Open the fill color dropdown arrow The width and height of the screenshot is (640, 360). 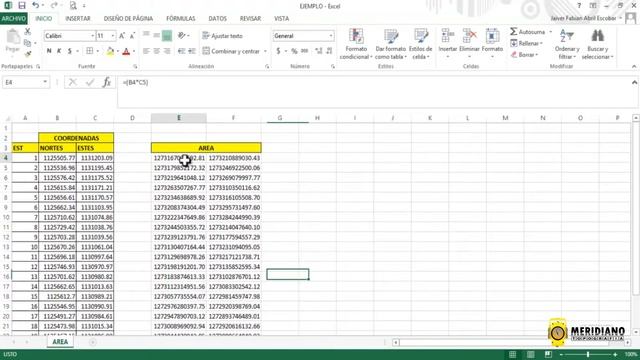[x=118, y=51]
